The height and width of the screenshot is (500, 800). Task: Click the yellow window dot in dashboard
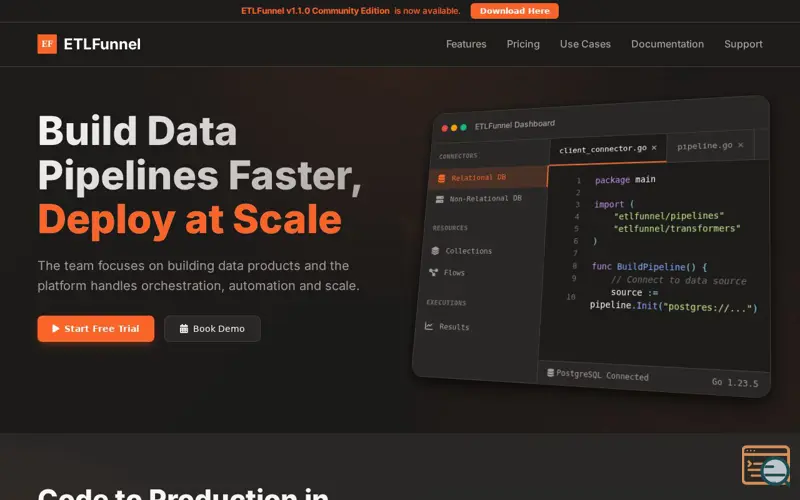[x=454, y=128]
